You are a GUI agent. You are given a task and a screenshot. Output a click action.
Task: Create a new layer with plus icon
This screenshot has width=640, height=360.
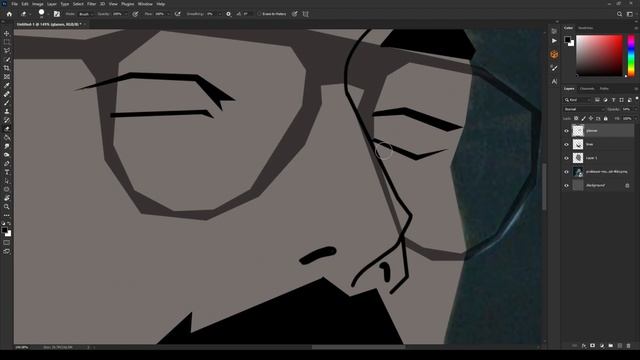(x=620, y=346)
